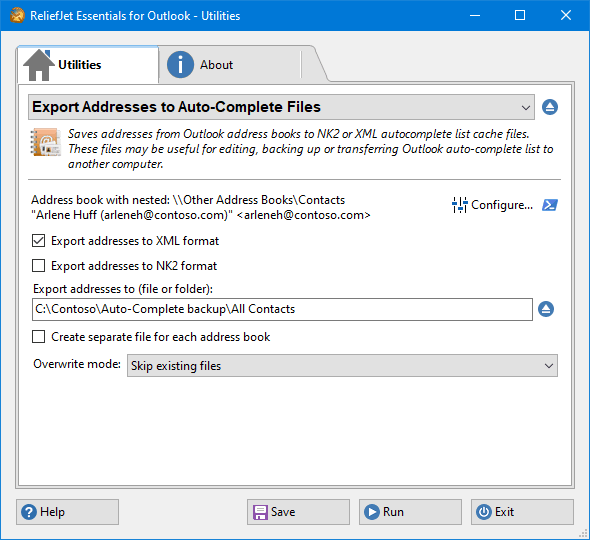Image resolution: width=590 pixels, height=540 pixels.
Task: Select the Utilities tab
Action: coord(88,65)
